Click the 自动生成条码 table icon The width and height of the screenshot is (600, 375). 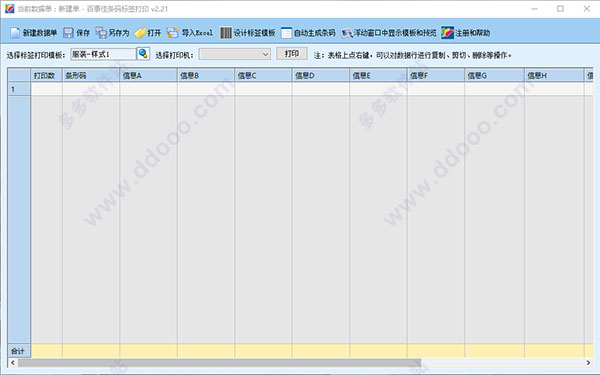286,33
